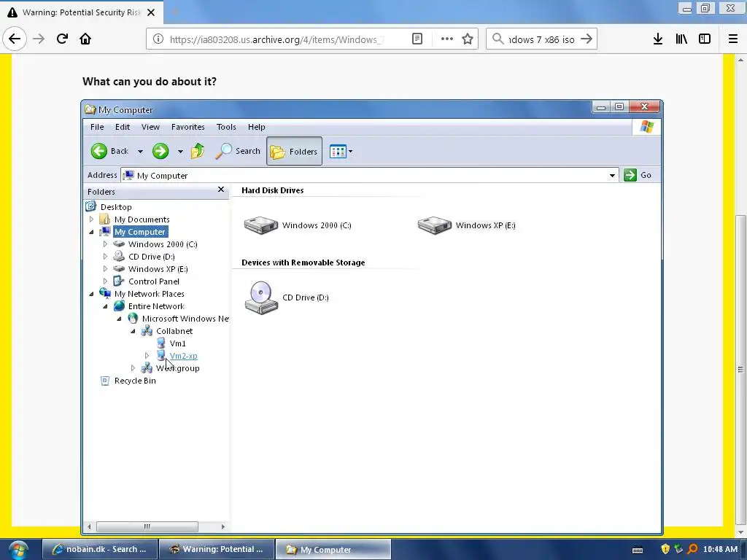Open the File menu
Viewport: 747px width, 560px height.
click(97, 127)
